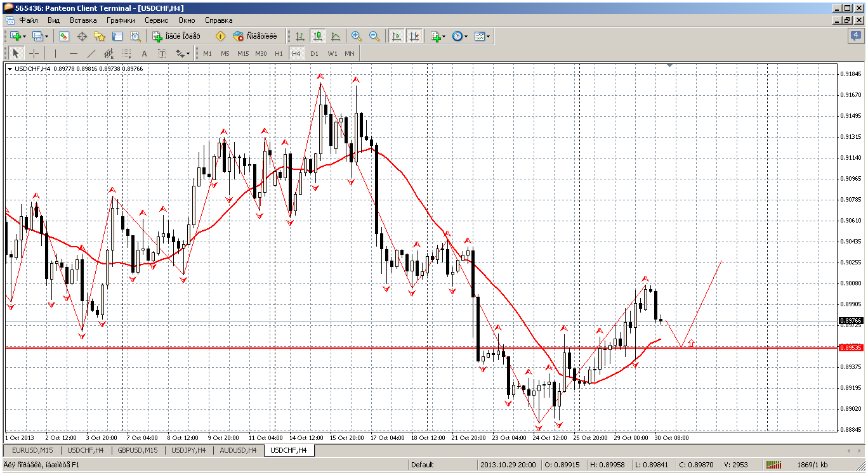The height and width of the screenshot is (473, 868).
Task: Open the chart Templates dropdown
Action: (x=482, y=36)
